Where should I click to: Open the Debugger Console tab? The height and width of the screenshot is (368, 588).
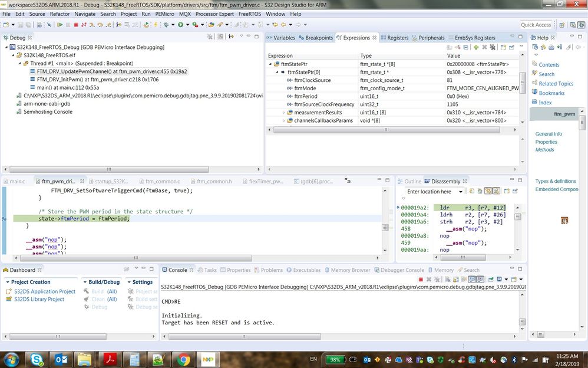point(399,270)
